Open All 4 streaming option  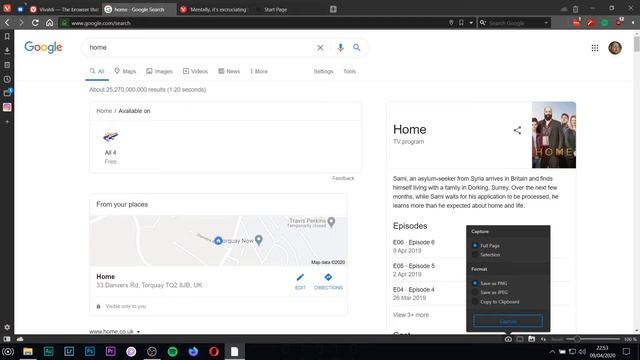(110, 147)
